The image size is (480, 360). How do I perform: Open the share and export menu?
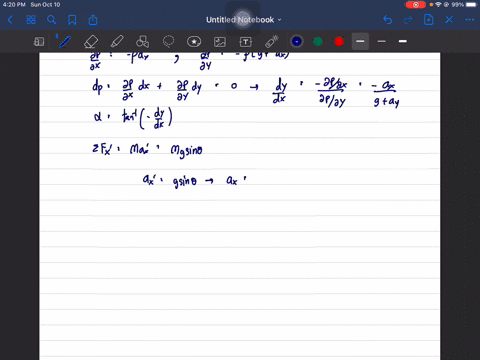coord(93,20)
